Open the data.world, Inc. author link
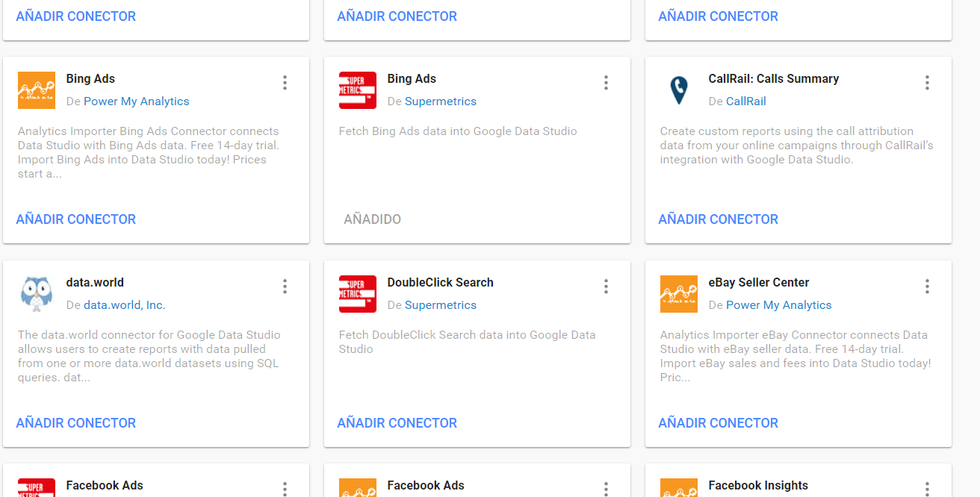 (124, 305)
